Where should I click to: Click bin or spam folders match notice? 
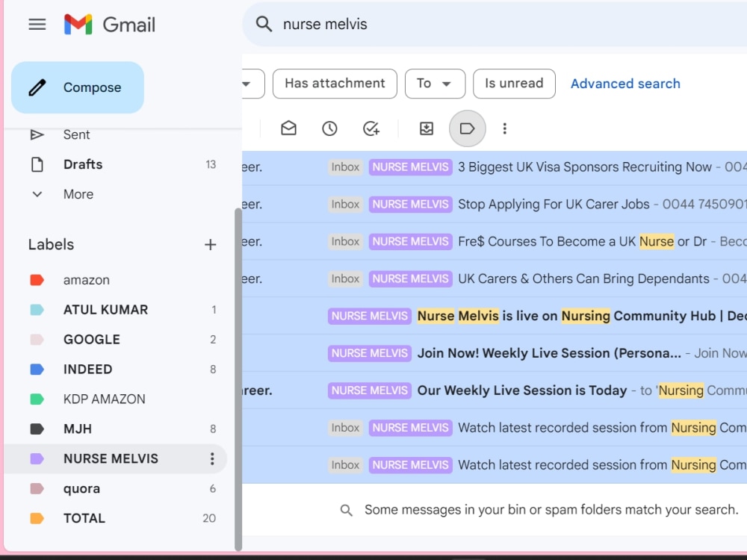[x=551, y=510]
